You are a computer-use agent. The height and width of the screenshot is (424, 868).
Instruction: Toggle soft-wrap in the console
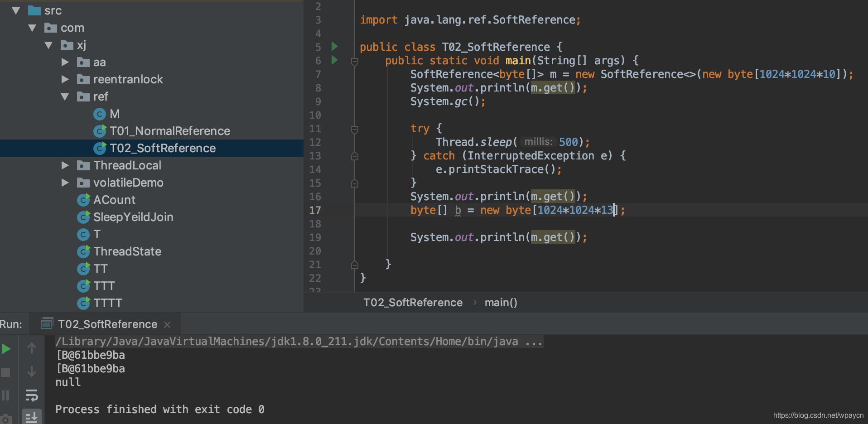[x=32, y=395]
